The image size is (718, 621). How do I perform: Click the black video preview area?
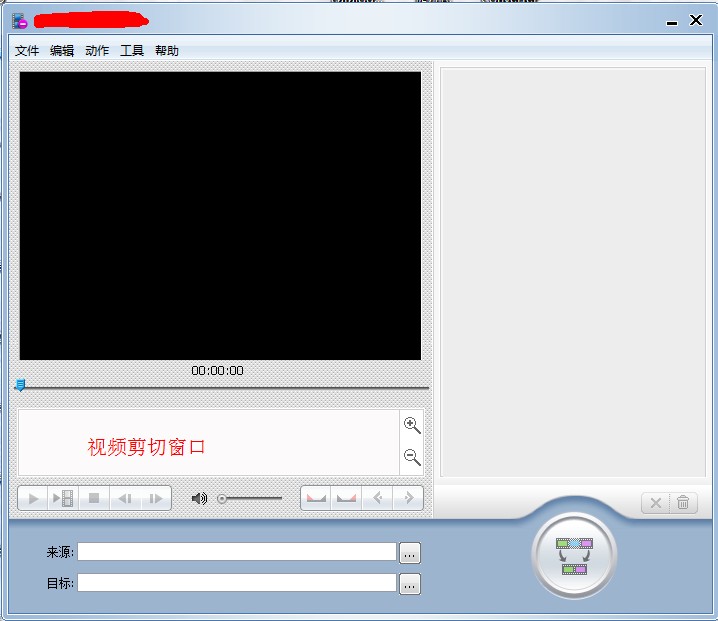pos(220,216)
